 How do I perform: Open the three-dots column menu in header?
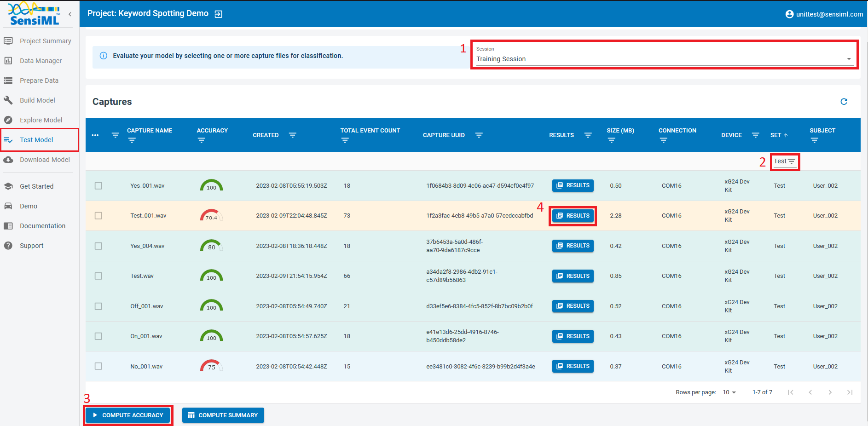pos(95,135)
